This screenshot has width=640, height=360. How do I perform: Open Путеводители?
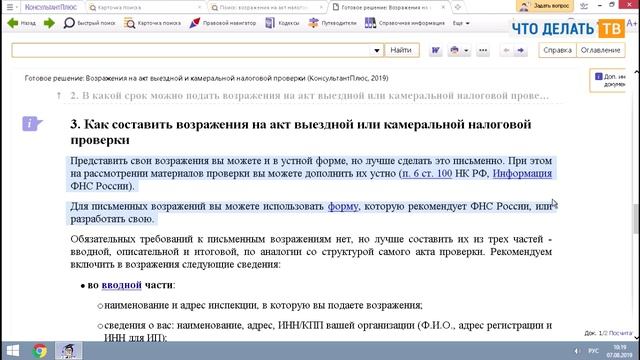tap(332, 23)
